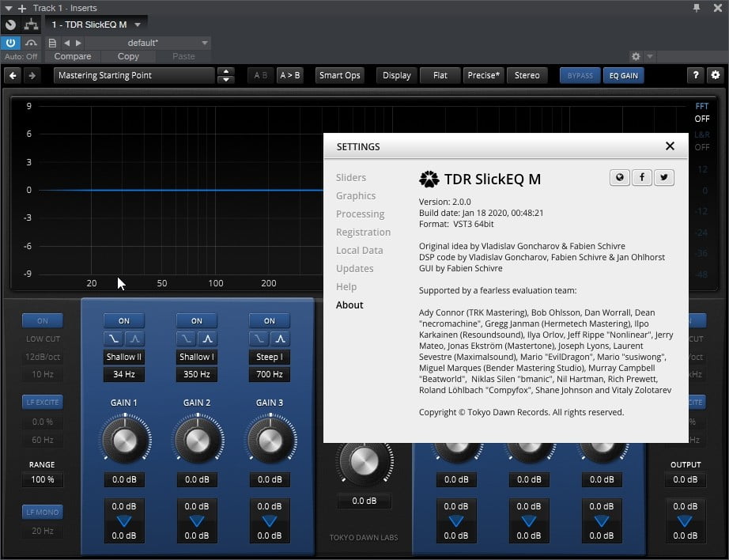The width and height of the screenshot is (729, 560).
Task: Click the Copy button
Action: [x=128, y=56]
